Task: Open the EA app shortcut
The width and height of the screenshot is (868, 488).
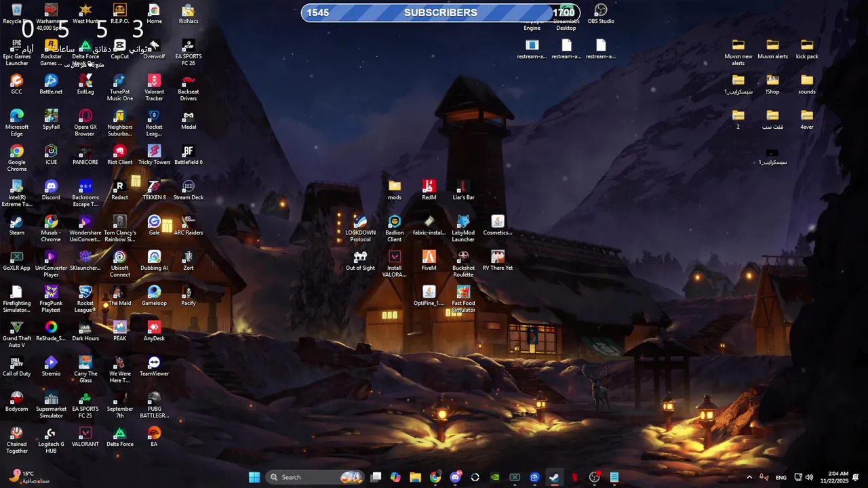Action: pyautogui.click(x=154, y=436)
